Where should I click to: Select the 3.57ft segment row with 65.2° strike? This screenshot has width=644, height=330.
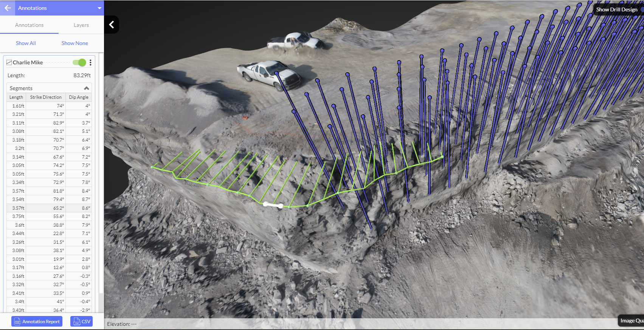pos(49,208)
